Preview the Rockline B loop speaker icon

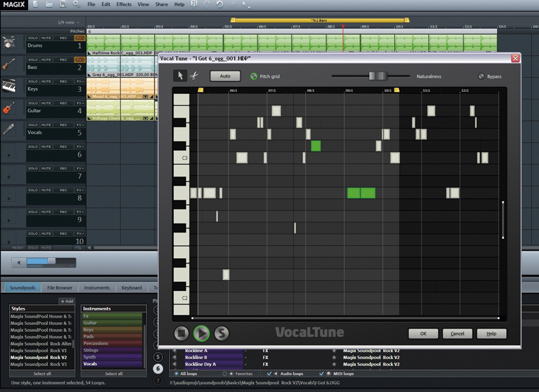174,357
